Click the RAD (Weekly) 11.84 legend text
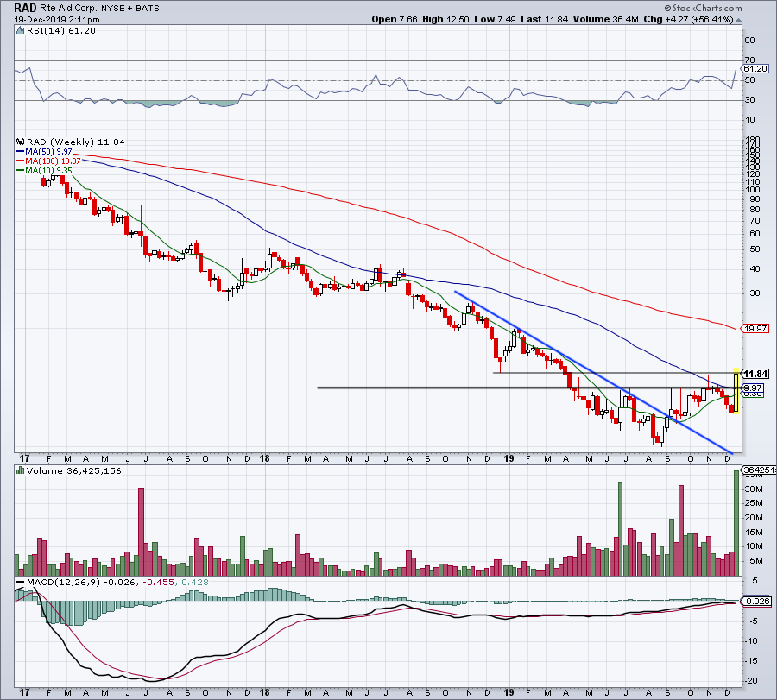The width and height of the screenshot is (777, 700). [76, 142]
